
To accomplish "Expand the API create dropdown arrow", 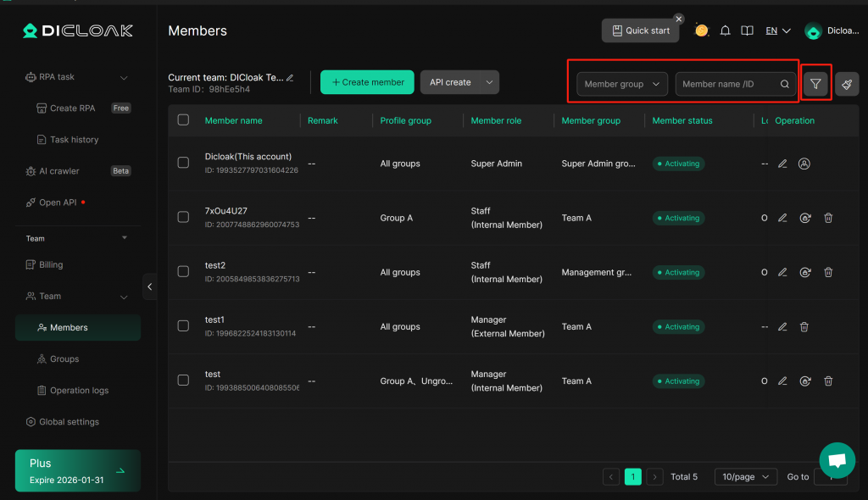I will (x=488, y=82).
